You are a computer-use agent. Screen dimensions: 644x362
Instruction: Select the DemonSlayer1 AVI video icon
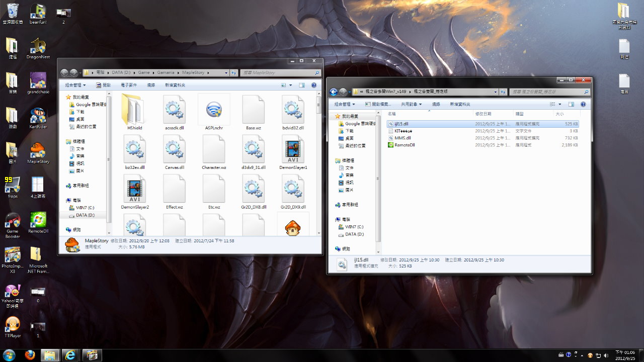click(293, 152)
